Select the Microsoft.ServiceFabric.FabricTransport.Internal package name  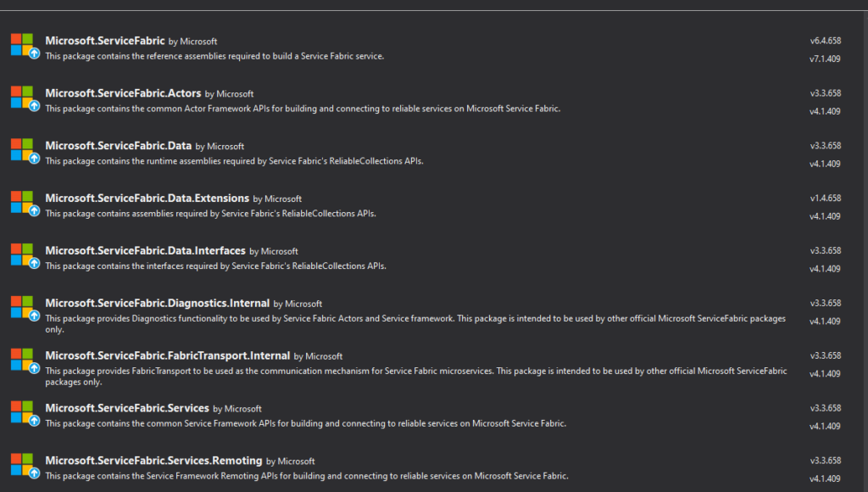[168, 356]
